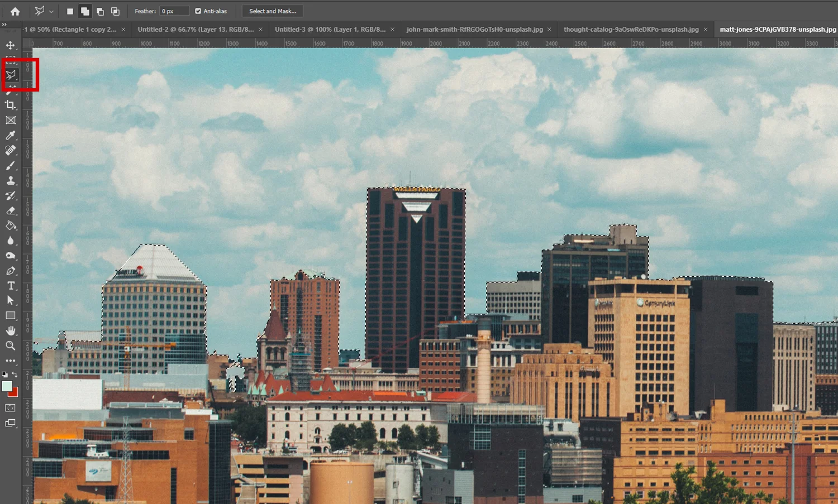838x504 pixels.
Task: Select the Move tool
Action: pos(11,45)
